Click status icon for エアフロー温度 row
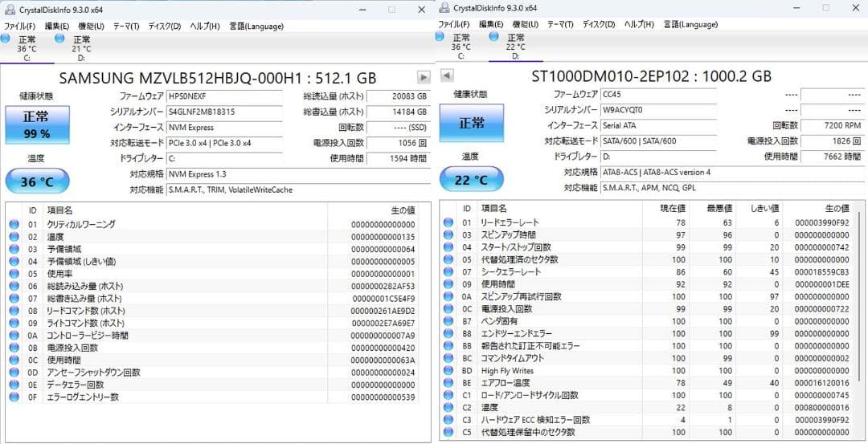This screenshot has height=444, width=868. (448, 383)
